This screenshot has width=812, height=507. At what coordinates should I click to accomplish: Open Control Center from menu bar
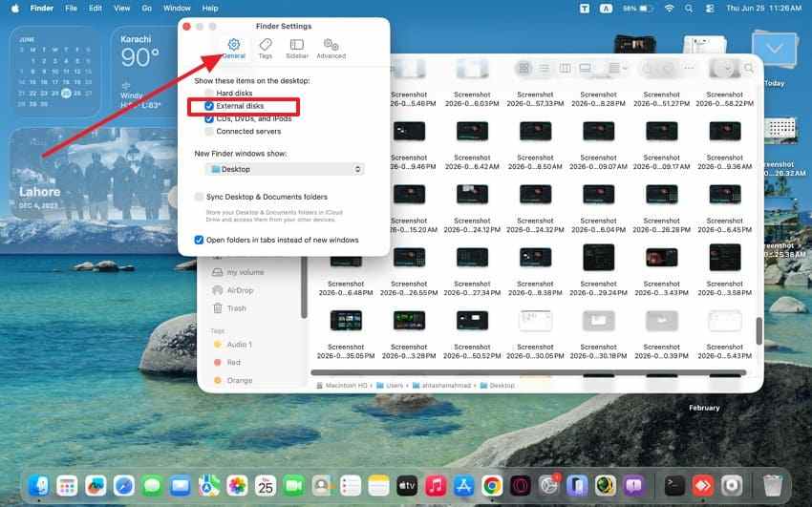point(710,9)
